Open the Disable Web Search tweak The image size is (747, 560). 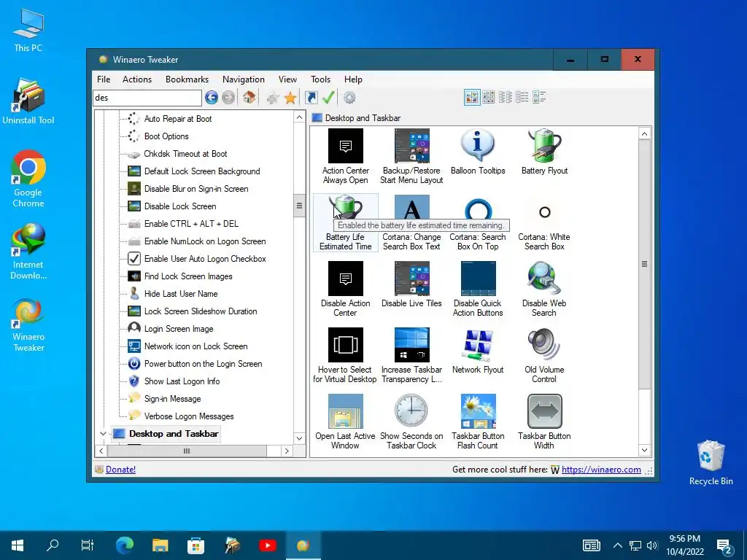pyautogui.click(x=544, y=289)
